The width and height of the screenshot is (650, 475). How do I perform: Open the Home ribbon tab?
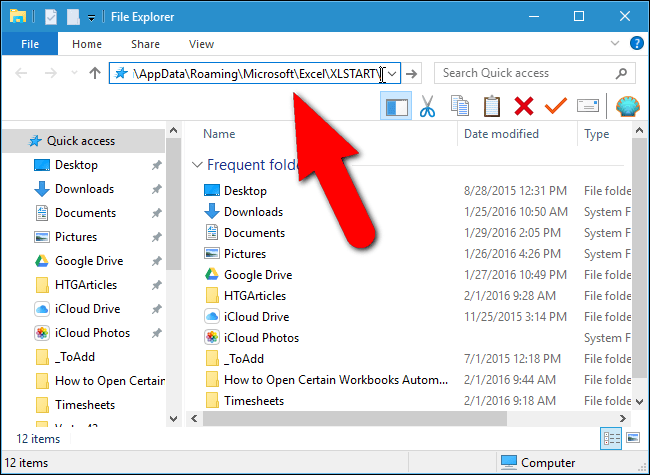tap(87, 44)
